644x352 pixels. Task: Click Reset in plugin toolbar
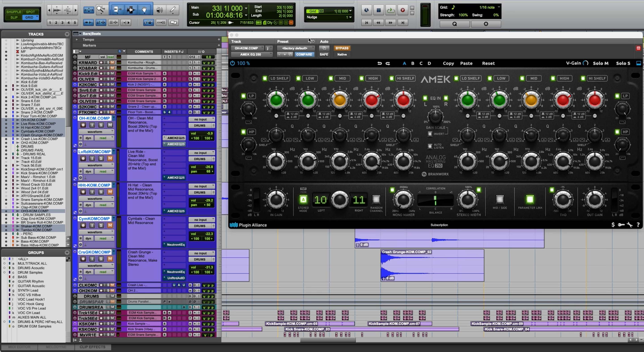pos(488,63)
